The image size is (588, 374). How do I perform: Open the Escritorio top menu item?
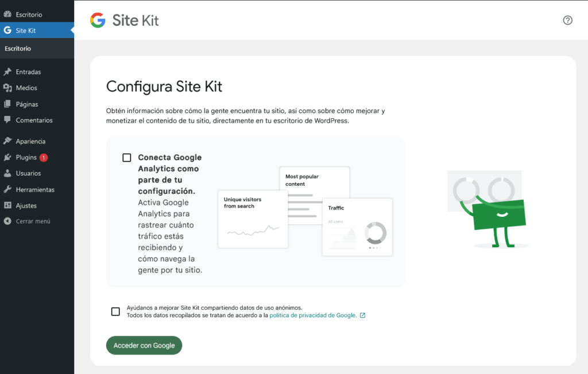pyautogui.click(x=37, y=14)
